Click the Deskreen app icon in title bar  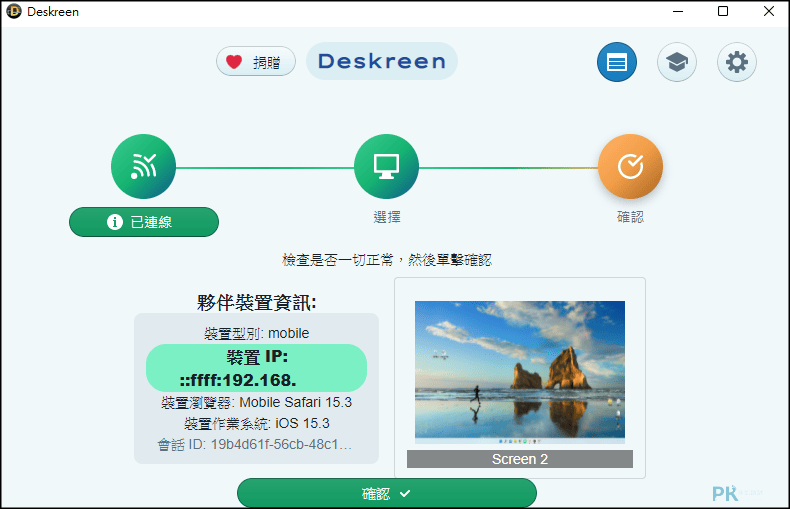(14, 11)
